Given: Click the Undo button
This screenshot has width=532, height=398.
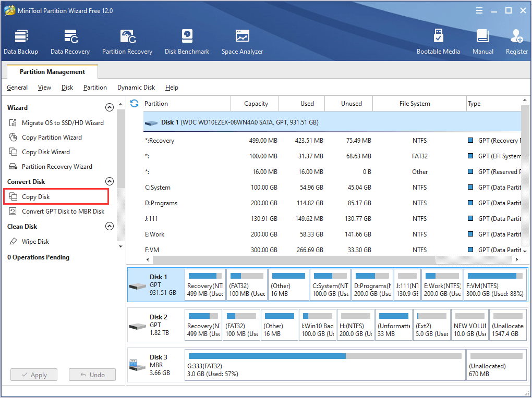Looking at the screenshot, I should click(92, 375).
